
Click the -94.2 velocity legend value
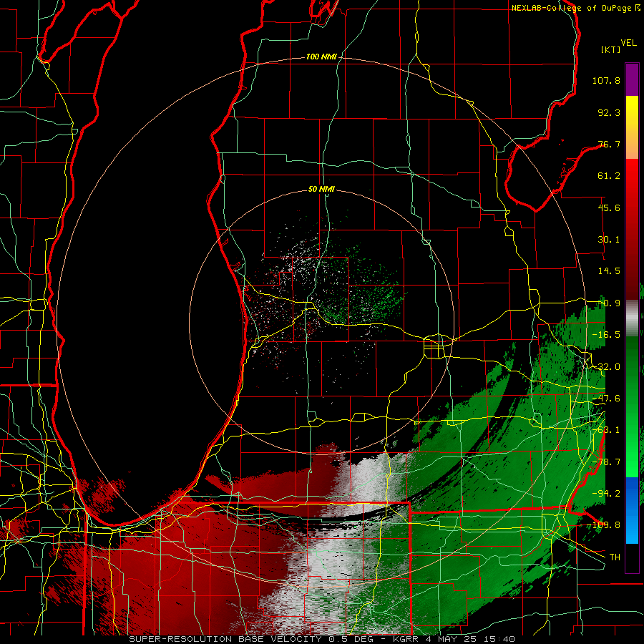pyautogui.click(x=606, y=494)
